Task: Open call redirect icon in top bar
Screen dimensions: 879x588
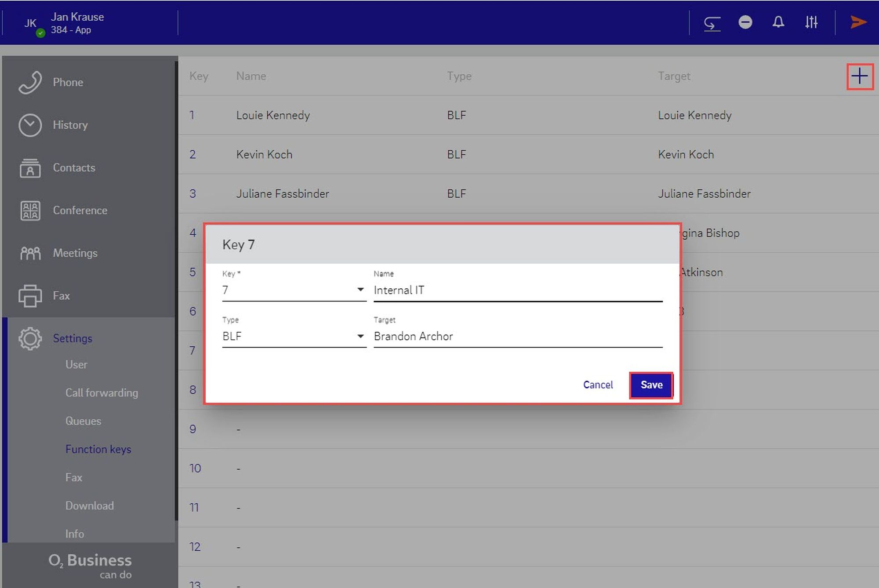Action: (x=712, y=23)
